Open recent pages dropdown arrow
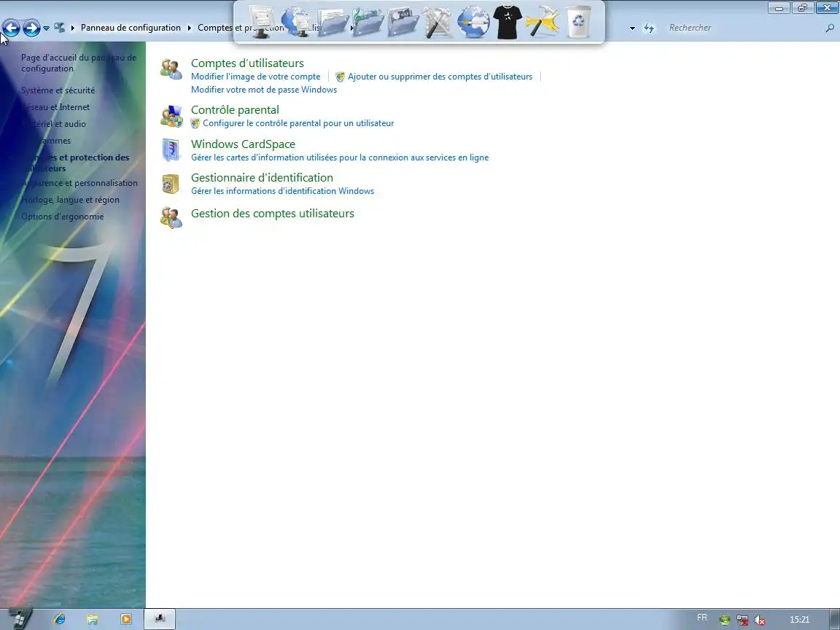The image size is (840, 630). pos(46,28)
